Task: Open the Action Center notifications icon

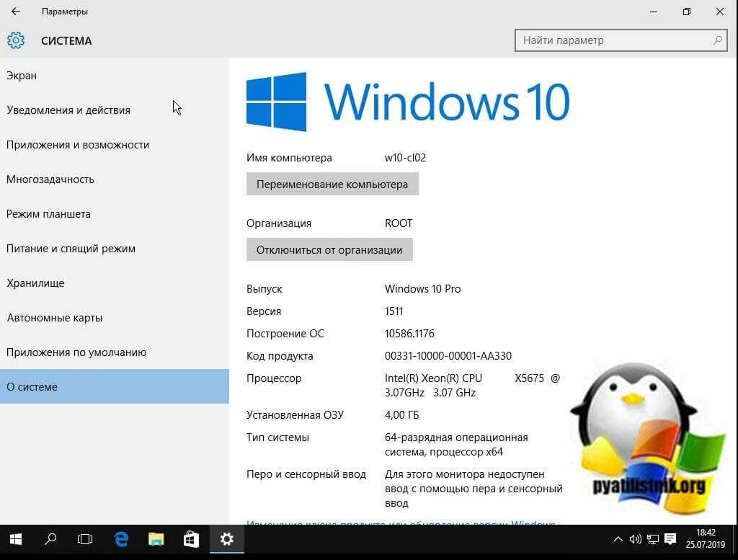Action: (670, 539)
